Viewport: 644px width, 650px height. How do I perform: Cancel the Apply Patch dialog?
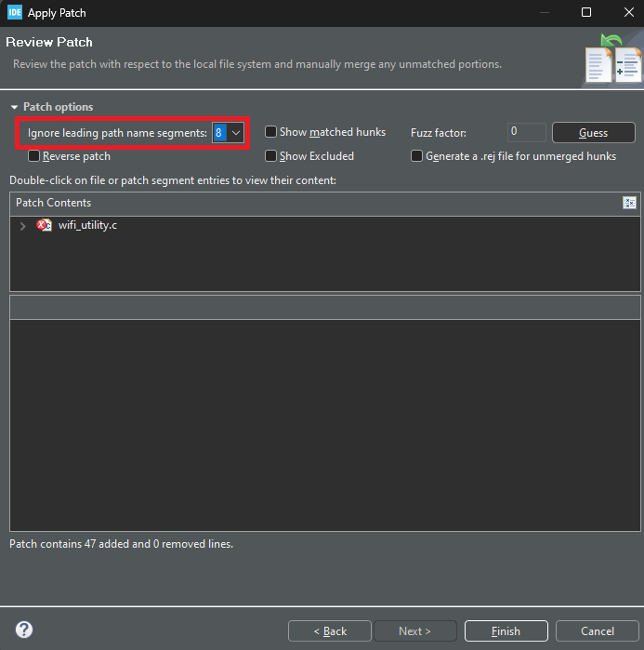597,630
